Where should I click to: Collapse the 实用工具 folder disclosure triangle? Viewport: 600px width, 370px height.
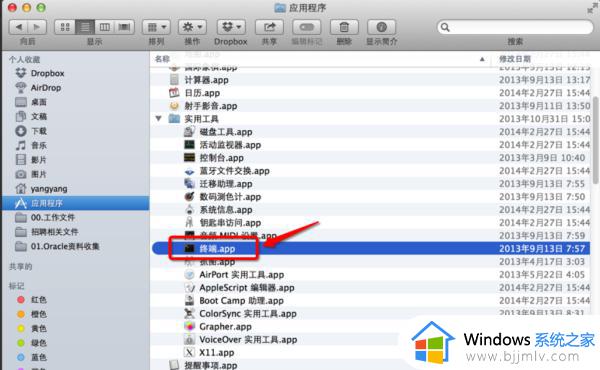(x=158, y=119)
